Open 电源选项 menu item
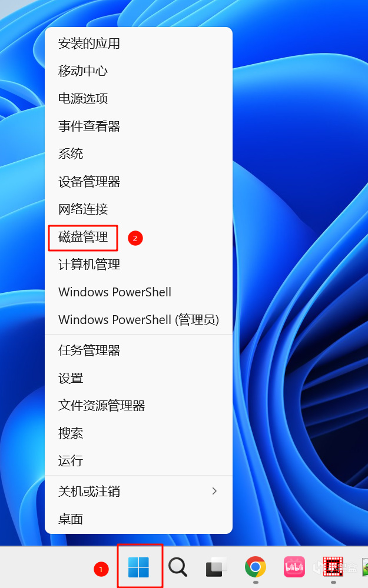Image resolution: width=368 pixels, height=588 pixels. [x=83, y=99]
